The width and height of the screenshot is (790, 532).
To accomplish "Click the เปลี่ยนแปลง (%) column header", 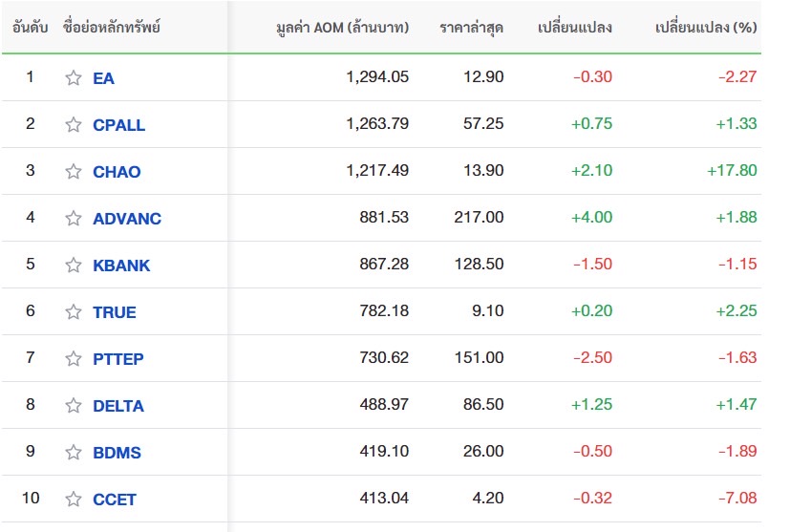I will (x=706, y=27).
